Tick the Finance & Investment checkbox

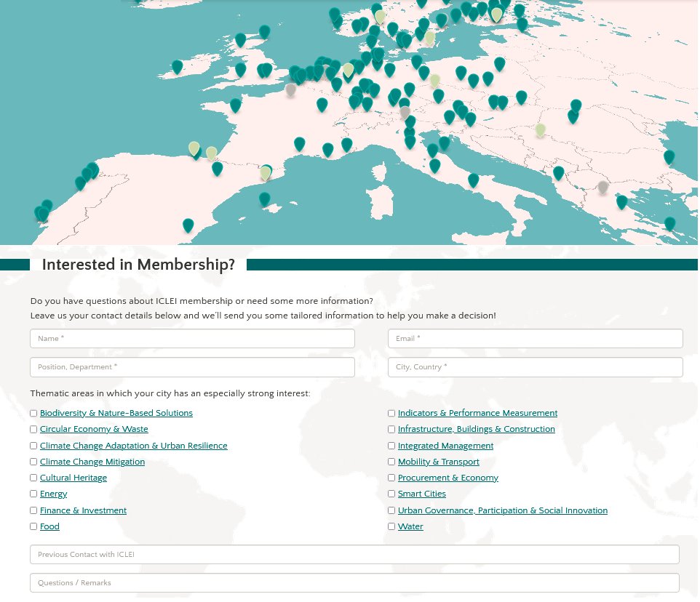coord(33,510)
